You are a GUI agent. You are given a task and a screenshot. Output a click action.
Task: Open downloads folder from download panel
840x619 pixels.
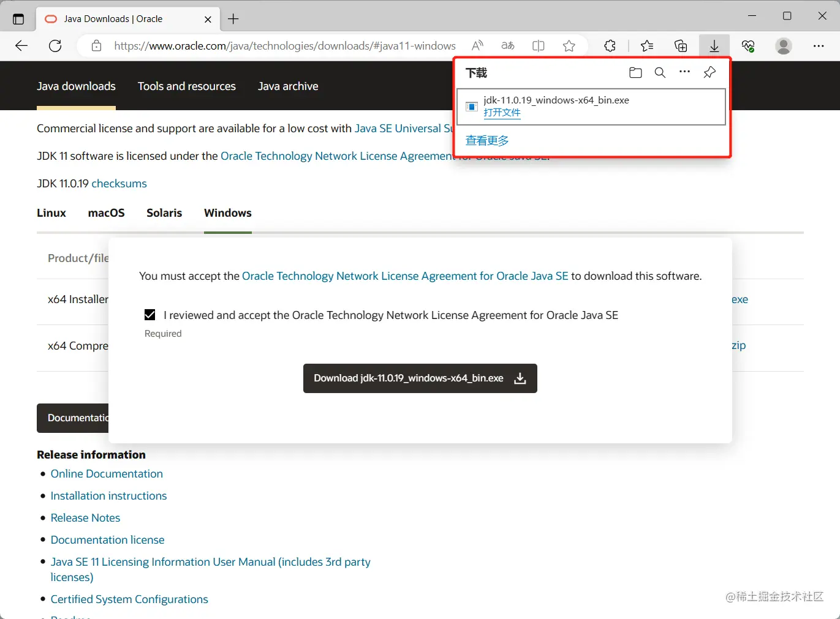click(x=635, y=73)
